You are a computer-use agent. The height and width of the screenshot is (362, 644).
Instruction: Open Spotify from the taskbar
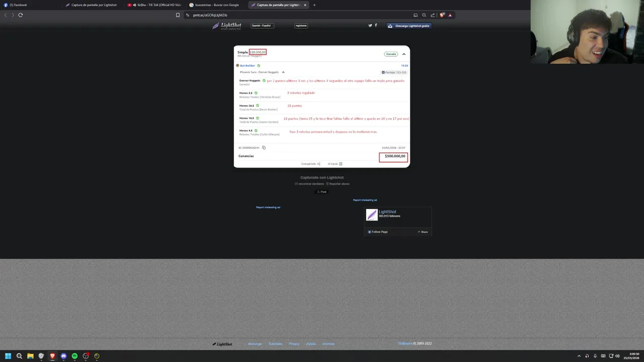pos(74,356)
